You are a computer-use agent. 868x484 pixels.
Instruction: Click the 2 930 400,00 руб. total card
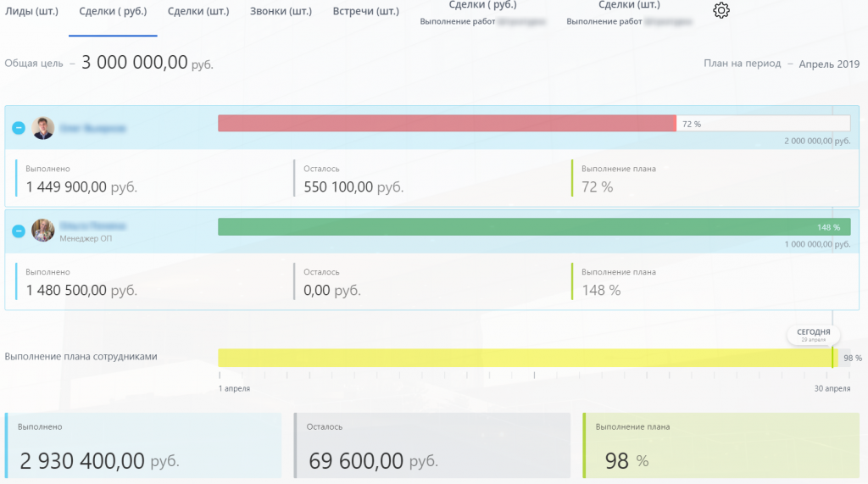(x=143, y=445)
